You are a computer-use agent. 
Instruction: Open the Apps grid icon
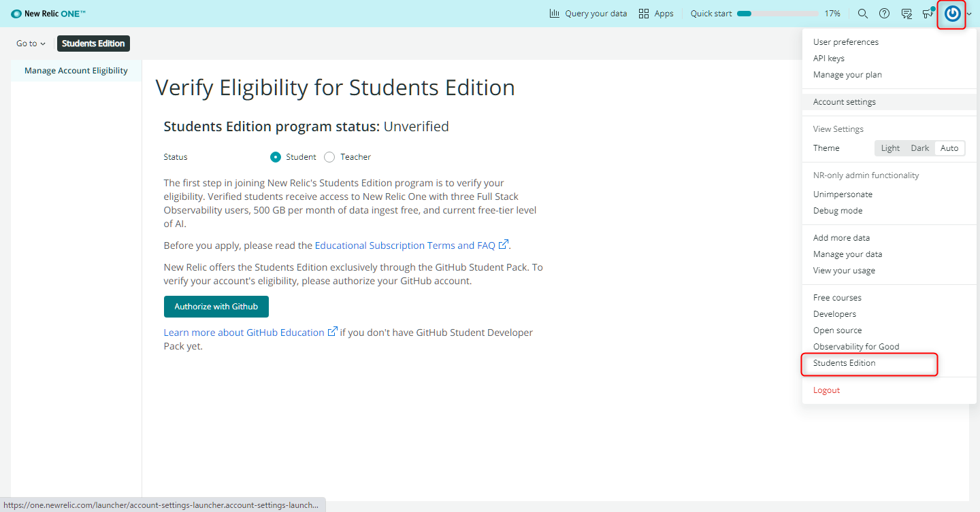(644, 14)
